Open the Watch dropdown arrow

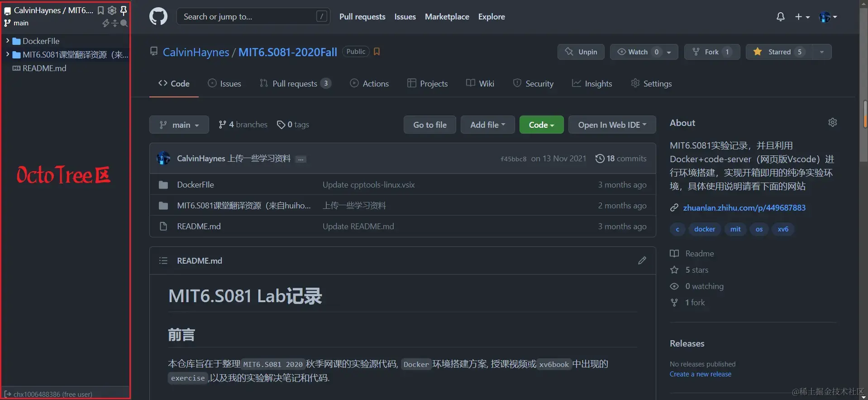click(x=670, y=52)
